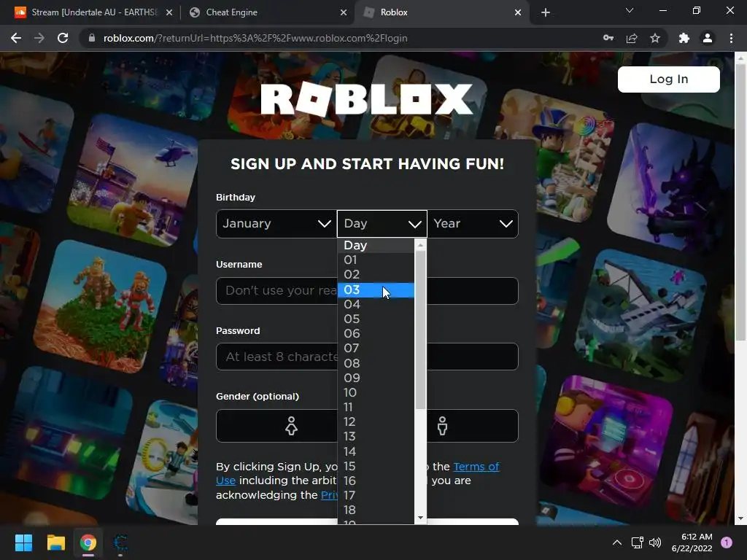Open saved passwords key icon
Viewport: 747px width, 560px height.
click(608, 38)
